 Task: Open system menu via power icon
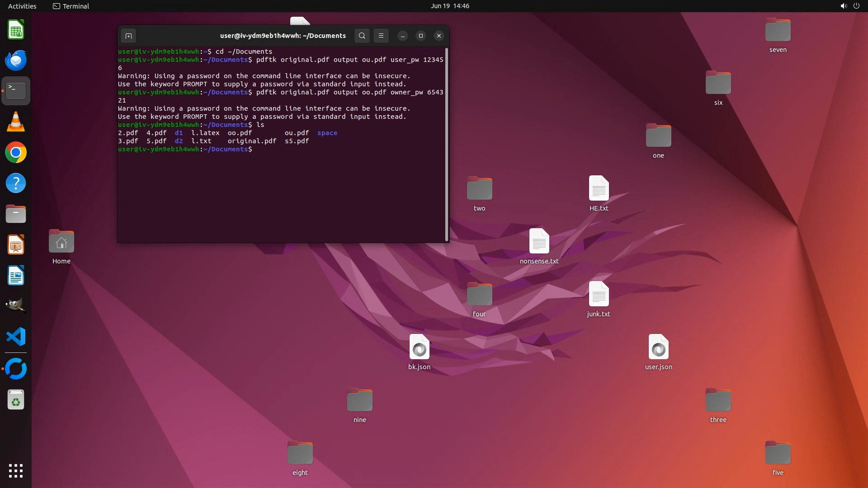(x=856, y=6)
